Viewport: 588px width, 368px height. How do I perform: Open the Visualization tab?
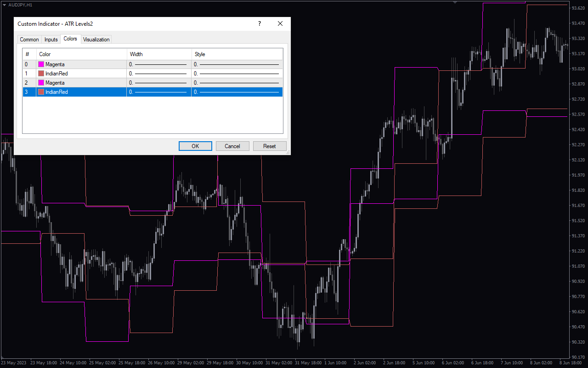point(96,40)
